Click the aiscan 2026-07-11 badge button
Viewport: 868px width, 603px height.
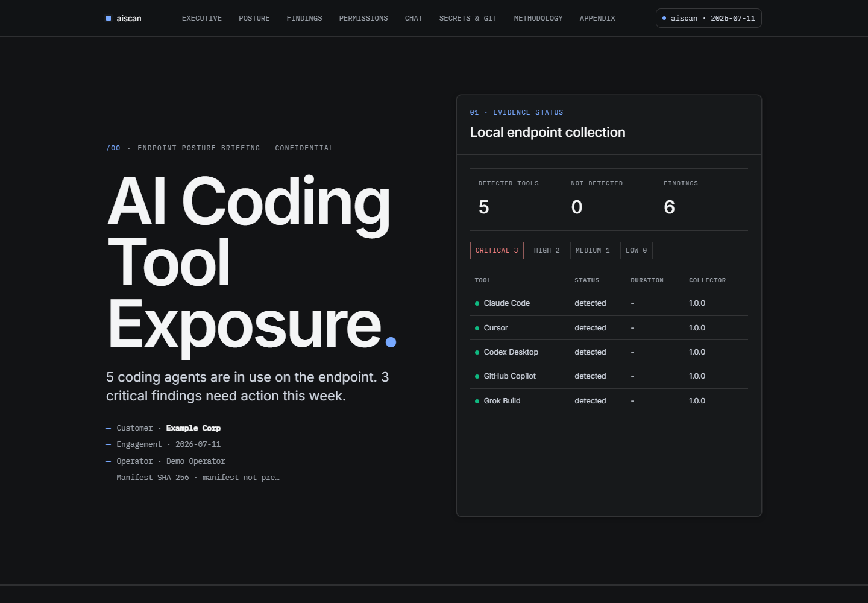click(x=709, y=18)
